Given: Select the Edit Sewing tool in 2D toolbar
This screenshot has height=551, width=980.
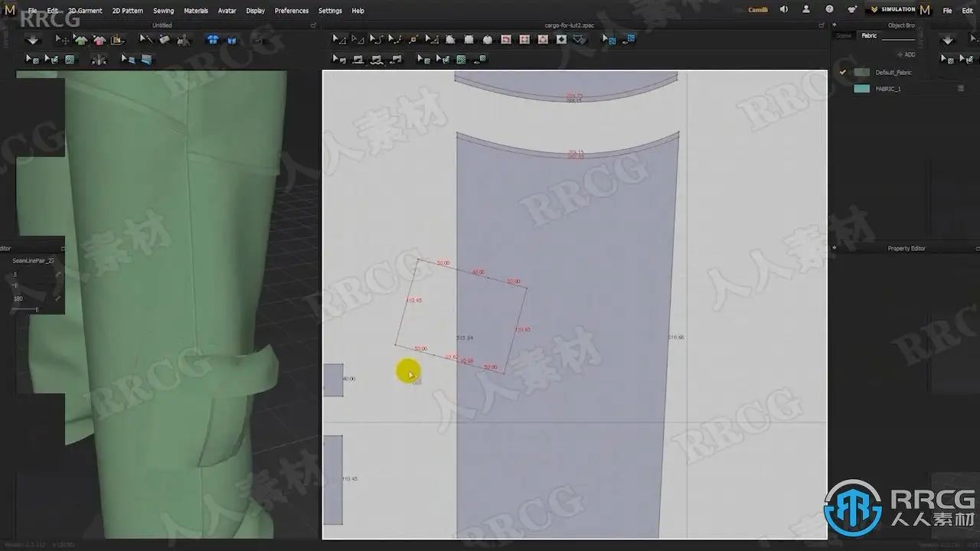Looking at the screenshot, I should [338, 59].
